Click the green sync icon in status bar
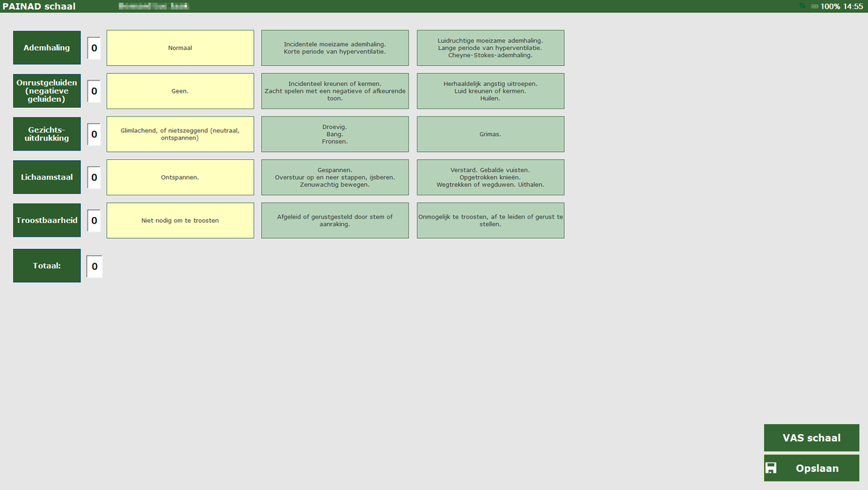 click(801, 6)
